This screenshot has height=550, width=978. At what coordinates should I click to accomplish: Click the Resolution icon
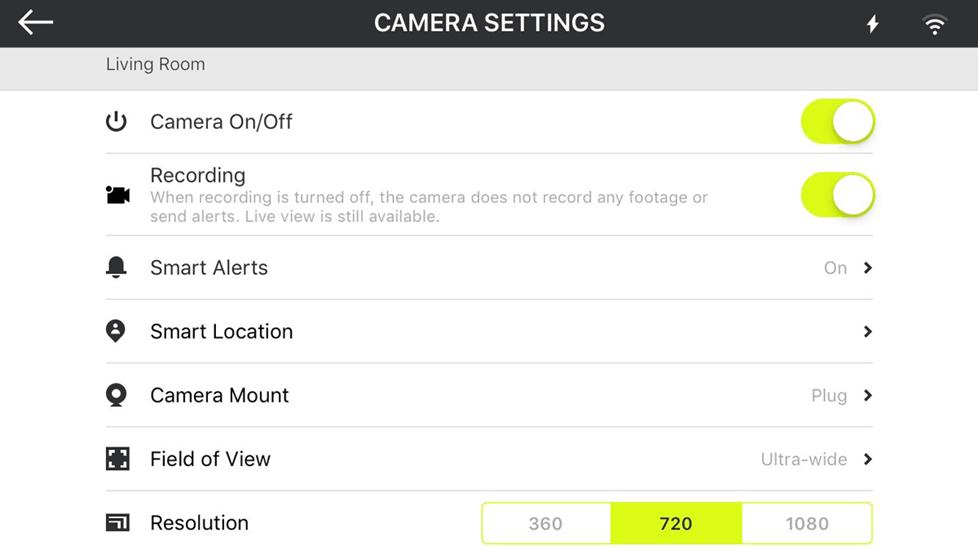coord(117,523)
